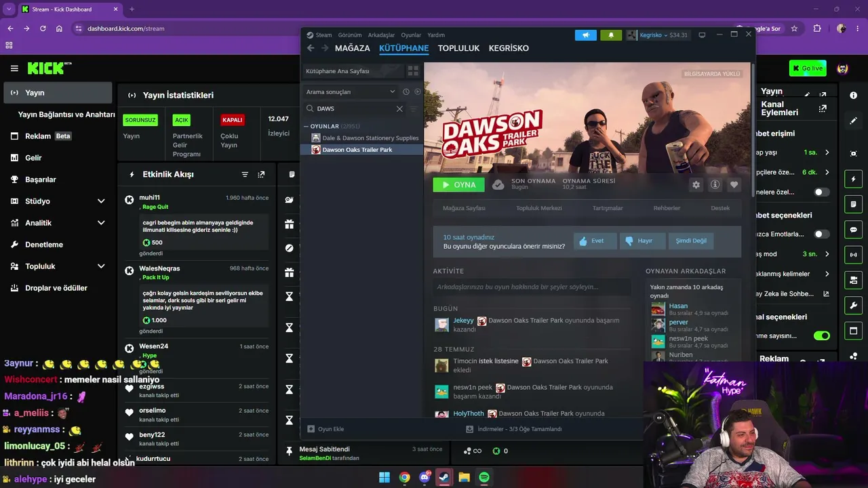Image resolution: width=868 pixels, height=488 pixels.
Task: Expand Analitik section in Kick sidebar
Action: (101, 223)
